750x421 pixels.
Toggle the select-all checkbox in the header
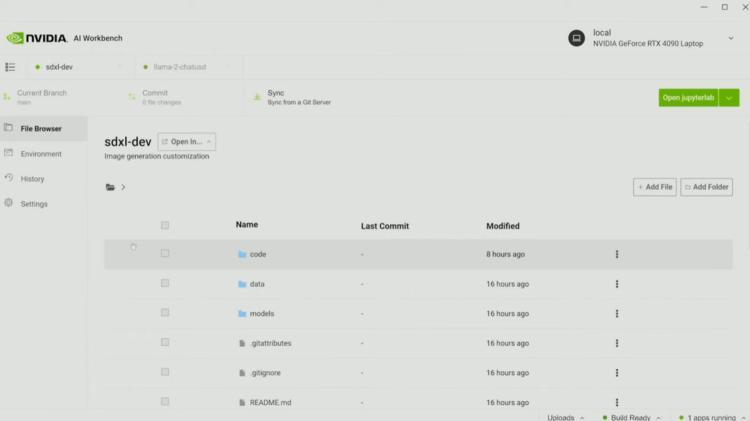click(165, 225)
